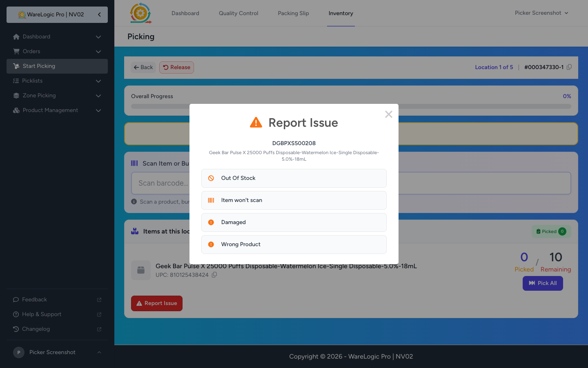Expand the Product Management section
This screenshot has height=368, width=588.
coord(98,110)
